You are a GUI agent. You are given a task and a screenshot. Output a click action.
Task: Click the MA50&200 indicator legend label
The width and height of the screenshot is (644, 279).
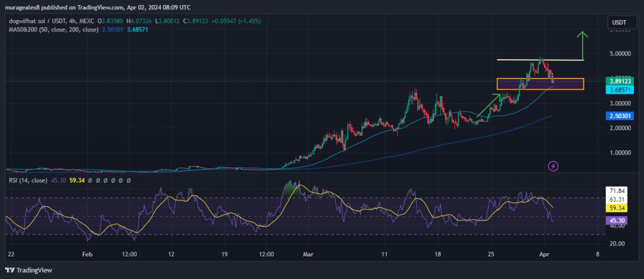[x=53, y=30]
